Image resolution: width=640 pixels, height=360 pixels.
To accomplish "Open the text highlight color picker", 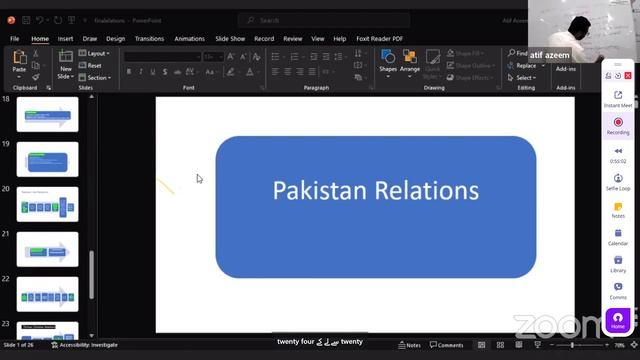I will click(x=231, y=72).
